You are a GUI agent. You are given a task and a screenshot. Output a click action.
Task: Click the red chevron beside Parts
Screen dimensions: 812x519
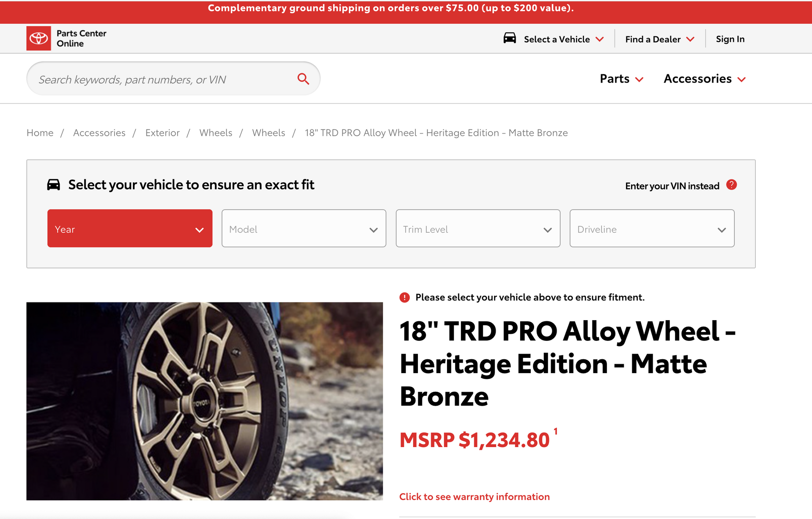[639, 80]
